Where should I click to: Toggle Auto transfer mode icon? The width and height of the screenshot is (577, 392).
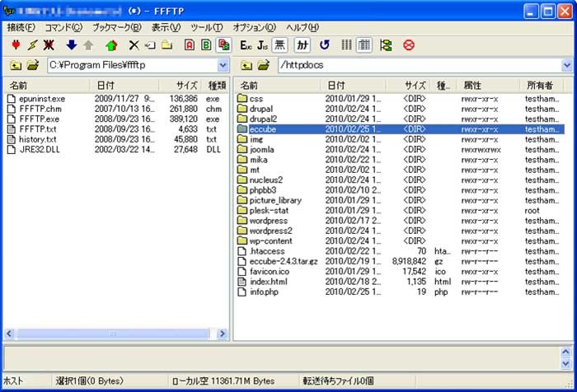point(223,44)
